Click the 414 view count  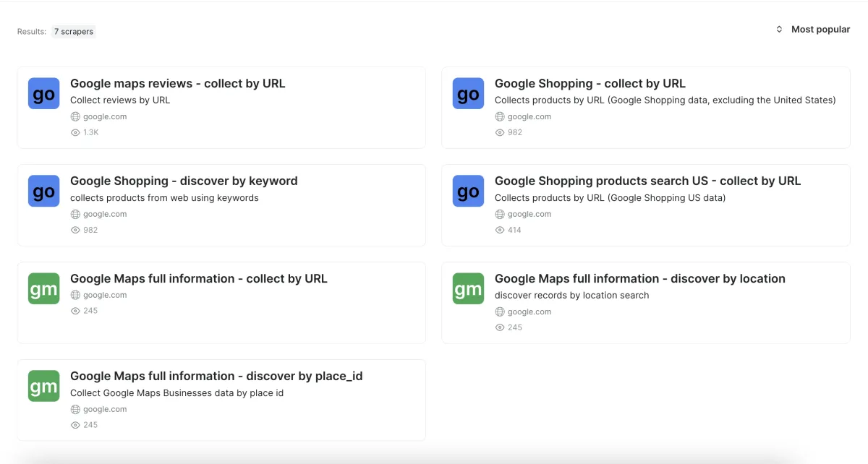[514, 230]
